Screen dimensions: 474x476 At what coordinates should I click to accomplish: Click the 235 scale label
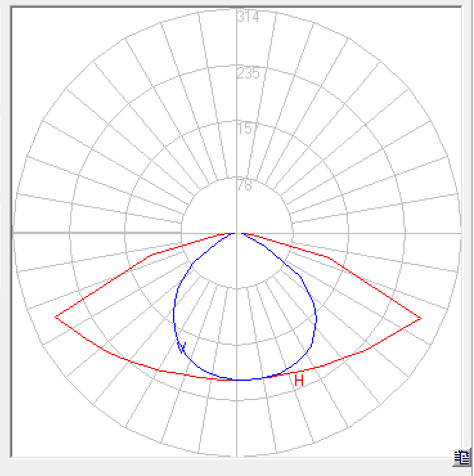point(248,73)
